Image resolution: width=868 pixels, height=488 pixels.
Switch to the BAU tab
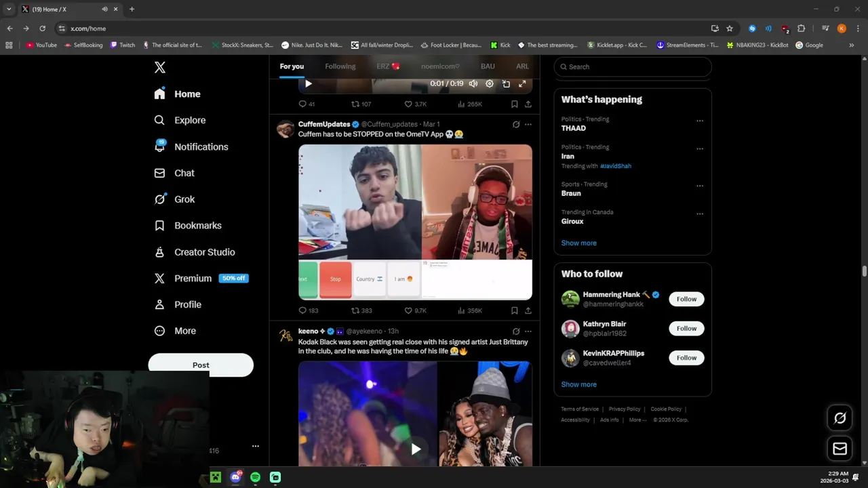coord(488,66)
